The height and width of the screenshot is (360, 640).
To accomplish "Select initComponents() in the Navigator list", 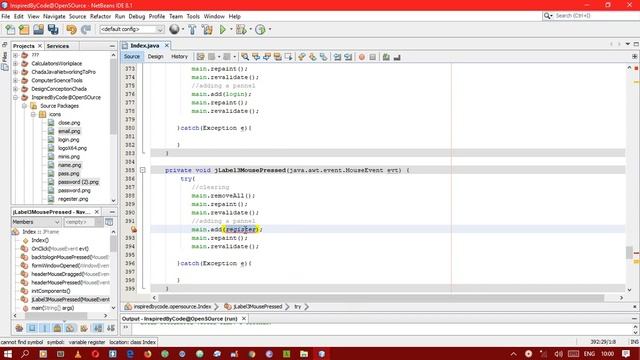I will click(51, 291).
